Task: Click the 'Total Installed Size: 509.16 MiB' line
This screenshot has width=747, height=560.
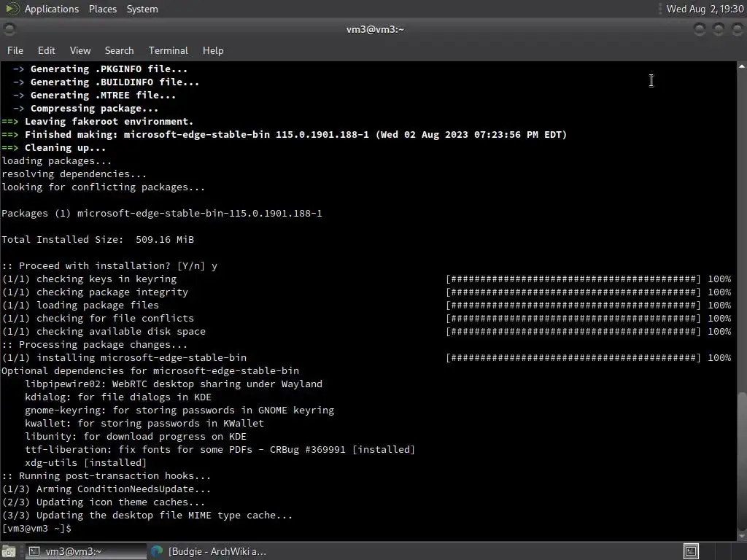Action: click(98, 239)
